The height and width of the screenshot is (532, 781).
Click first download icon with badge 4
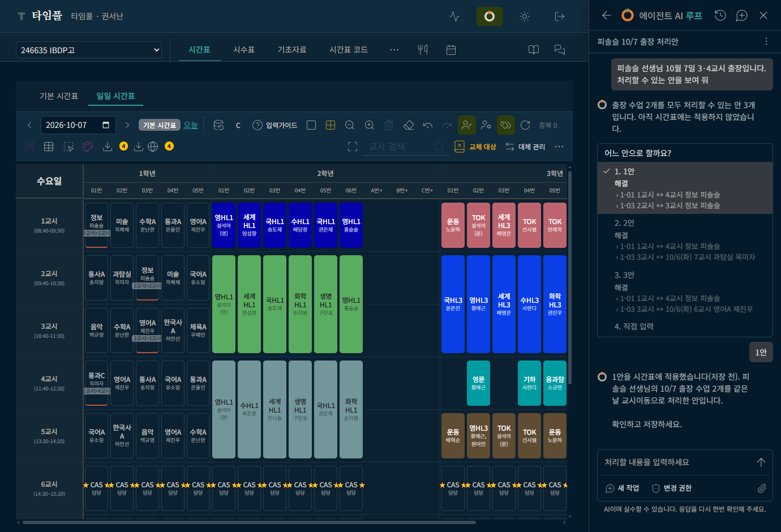(x=108, y=147)
